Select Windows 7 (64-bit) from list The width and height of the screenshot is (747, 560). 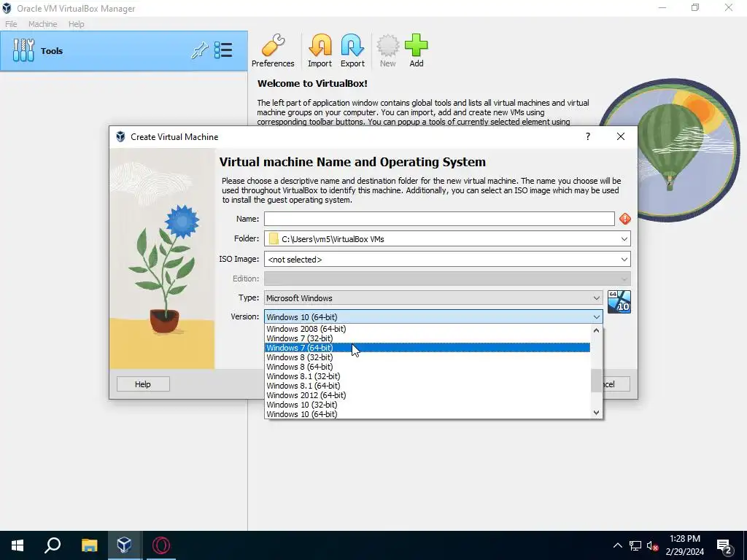[x=427, y=348]
